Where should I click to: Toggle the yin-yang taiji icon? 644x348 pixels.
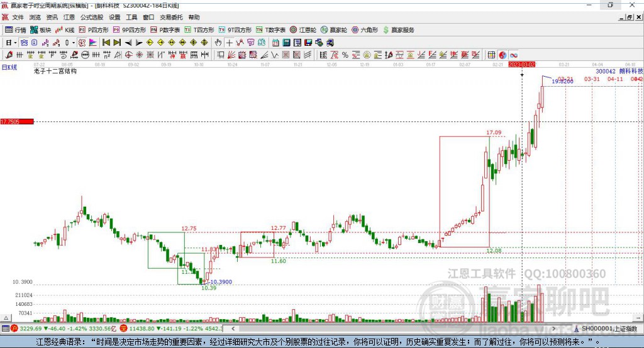point(502,55)
